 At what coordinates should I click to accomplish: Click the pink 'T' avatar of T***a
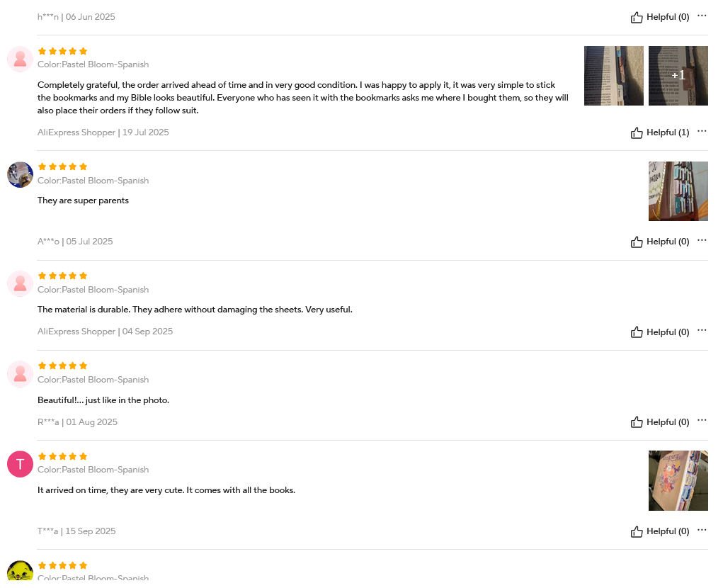20,464
